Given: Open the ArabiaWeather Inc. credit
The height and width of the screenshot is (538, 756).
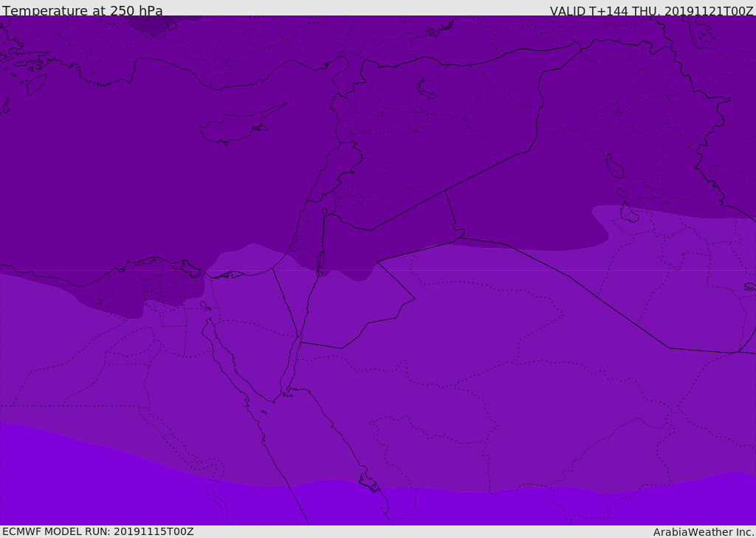Looking at the screenshot, I should [704, 532].
